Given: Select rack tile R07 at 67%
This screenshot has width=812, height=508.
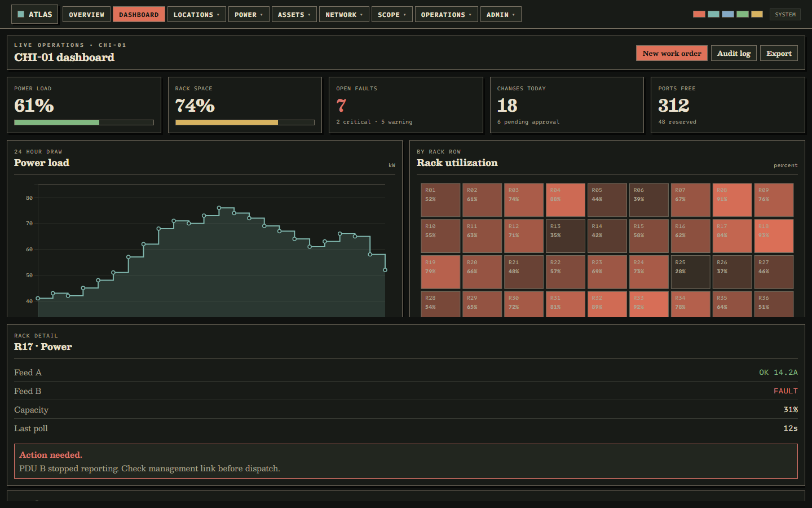Looking at the screenshot, I should [691, 200].
